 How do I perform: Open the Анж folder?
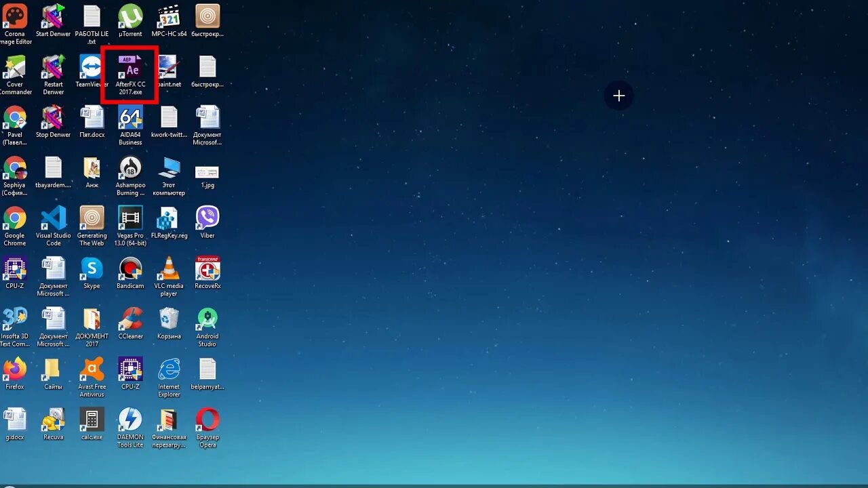click(x=92, y=172)
